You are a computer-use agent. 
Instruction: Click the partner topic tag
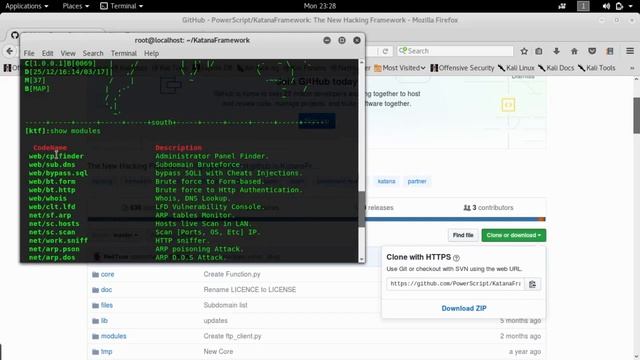[417, 181]
